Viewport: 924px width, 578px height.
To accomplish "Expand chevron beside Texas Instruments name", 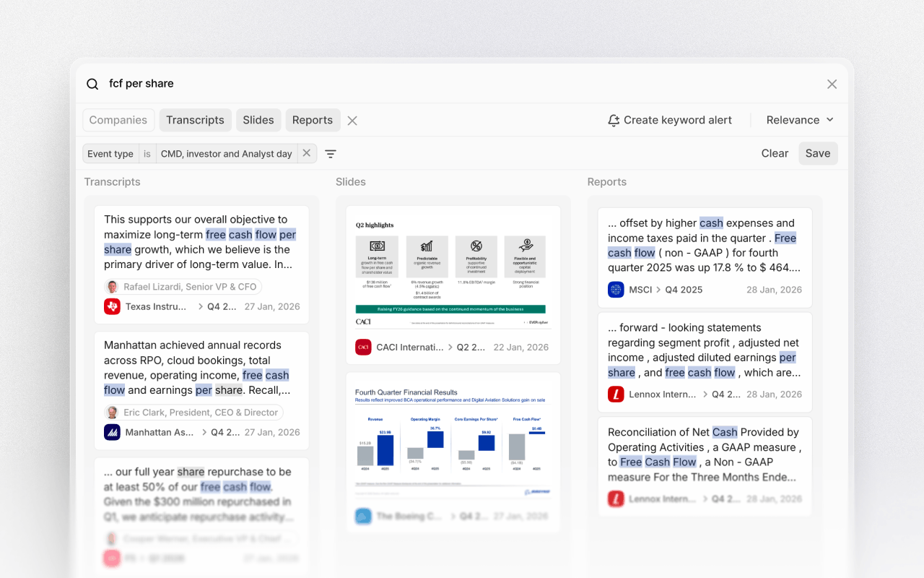I will (x=201, y=306).
